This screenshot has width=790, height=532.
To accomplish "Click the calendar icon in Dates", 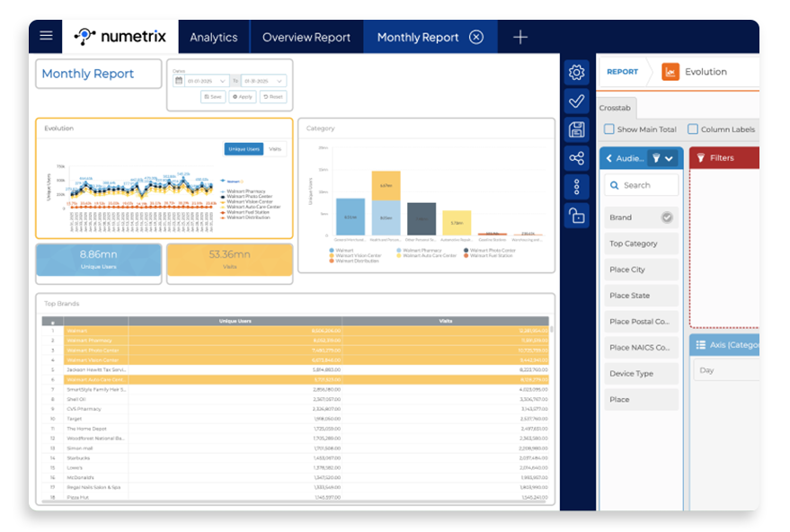I will (179, 81).
